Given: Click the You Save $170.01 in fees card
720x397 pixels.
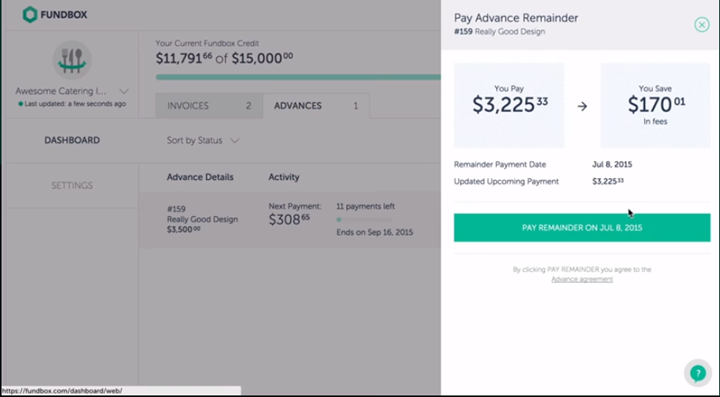Looking at the screenshot, I should click(655, 106).
